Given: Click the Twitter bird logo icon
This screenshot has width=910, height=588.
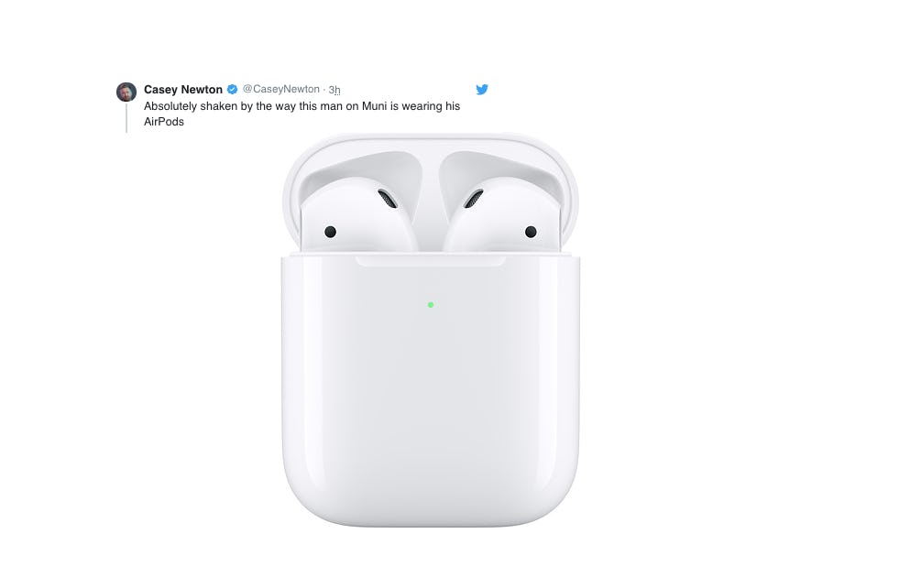Looking at the screenshot, I should click(482, 90).
